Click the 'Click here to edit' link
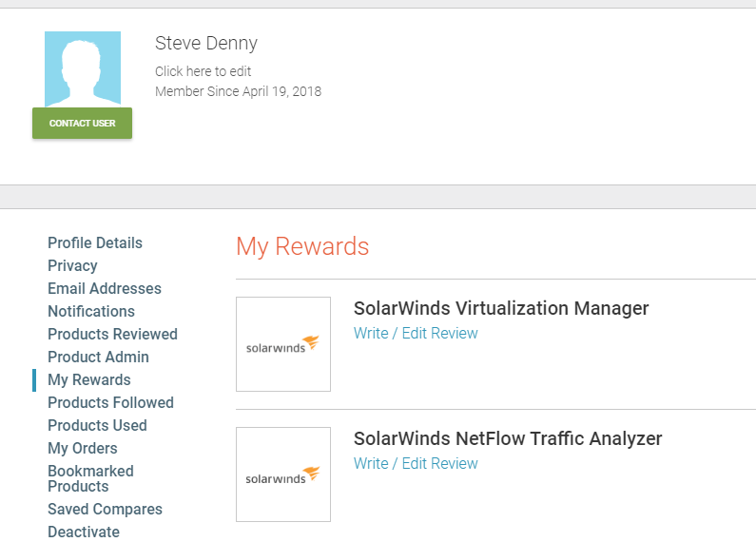756x542 pixels. tap(204, 71)
